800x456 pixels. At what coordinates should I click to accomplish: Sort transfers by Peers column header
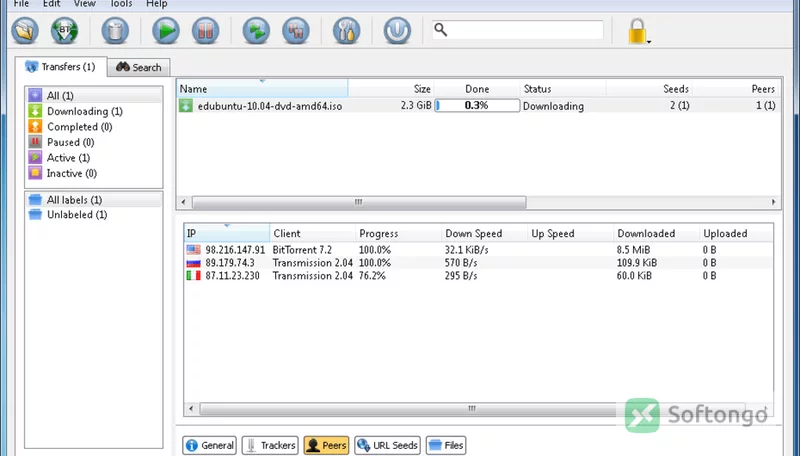[x=736, y=89]
